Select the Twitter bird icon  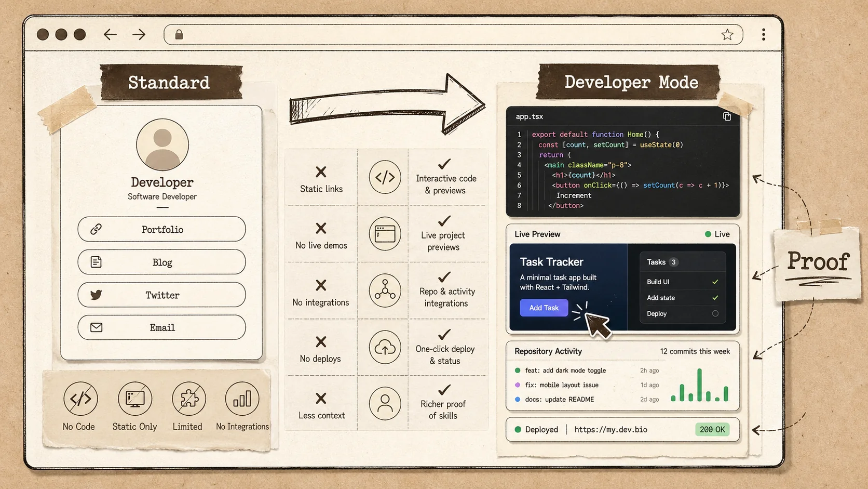click(96, 295)
